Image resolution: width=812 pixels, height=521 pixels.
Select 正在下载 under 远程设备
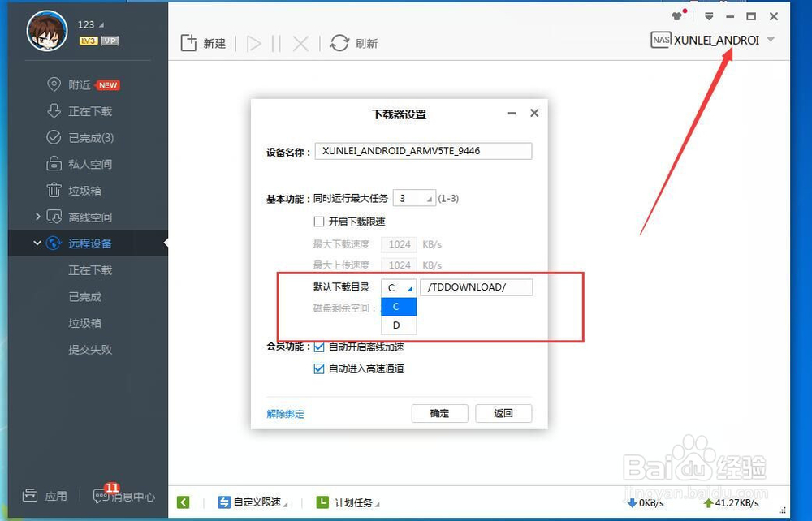pos(90,270)
